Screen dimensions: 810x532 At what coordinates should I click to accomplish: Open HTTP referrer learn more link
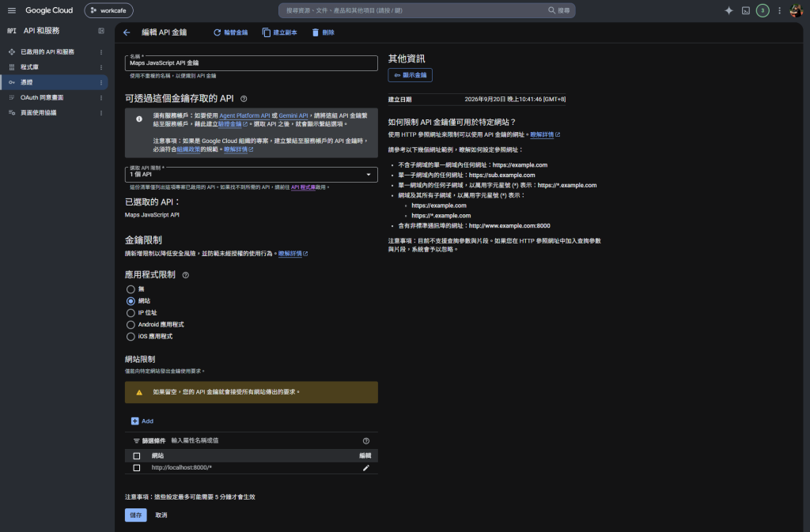click(545, 134)
